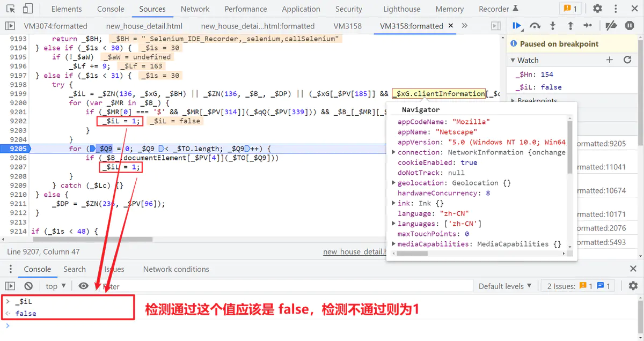
Task: Resume script execution
Action: (x=517, y=26)
